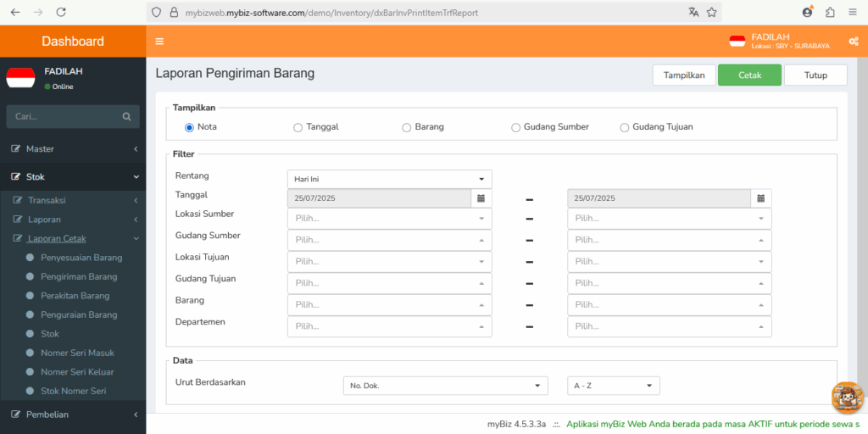Screen dimensions: 868x434
Task: Click the shield tracking protection icon
Action: coord(157,12)
